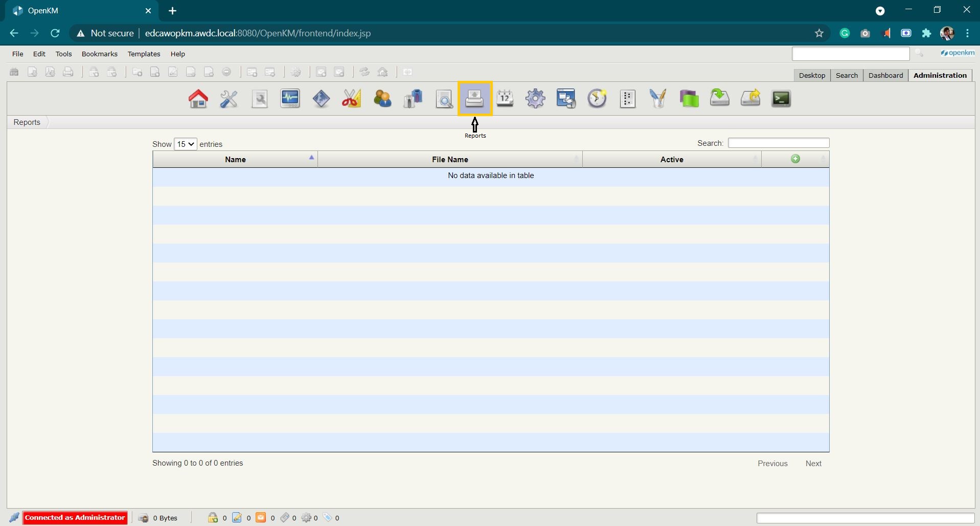
Task: Open the Reports printer icon
Action: (x=474, y=98)
